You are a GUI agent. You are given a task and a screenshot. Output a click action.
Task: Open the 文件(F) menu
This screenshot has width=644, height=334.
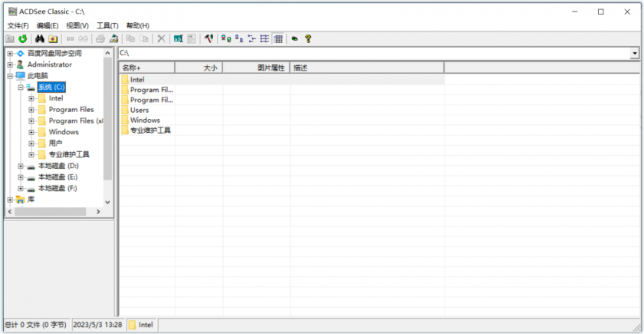18,25
